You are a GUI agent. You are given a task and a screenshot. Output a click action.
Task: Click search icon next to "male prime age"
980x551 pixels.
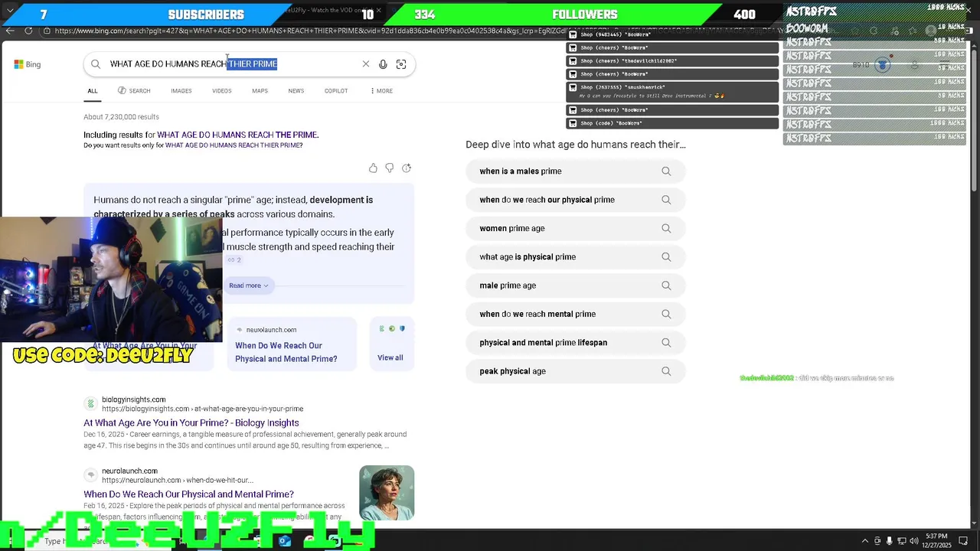click(x=666, y=285)
